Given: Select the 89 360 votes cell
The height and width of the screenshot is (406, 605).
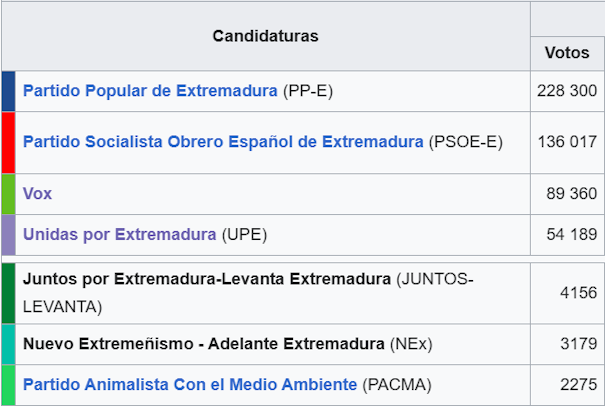Looking at the screenshot, I should pyautogui.click(x=566, y=194).
